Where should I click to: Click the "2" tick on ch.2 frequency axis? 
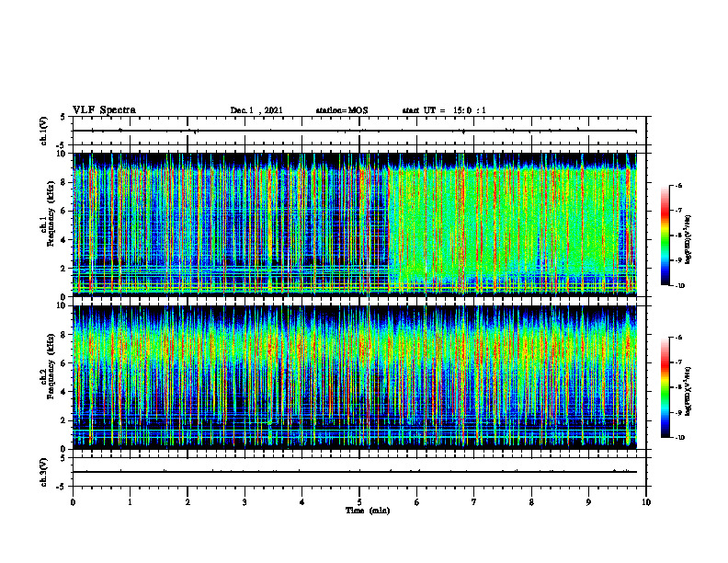pos(64,420)
